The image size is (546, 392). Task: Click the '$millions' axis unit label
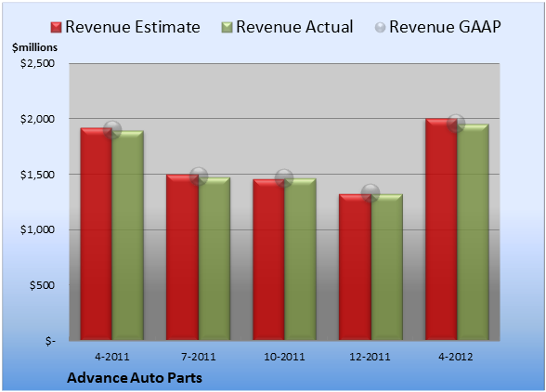click(34, 47)
